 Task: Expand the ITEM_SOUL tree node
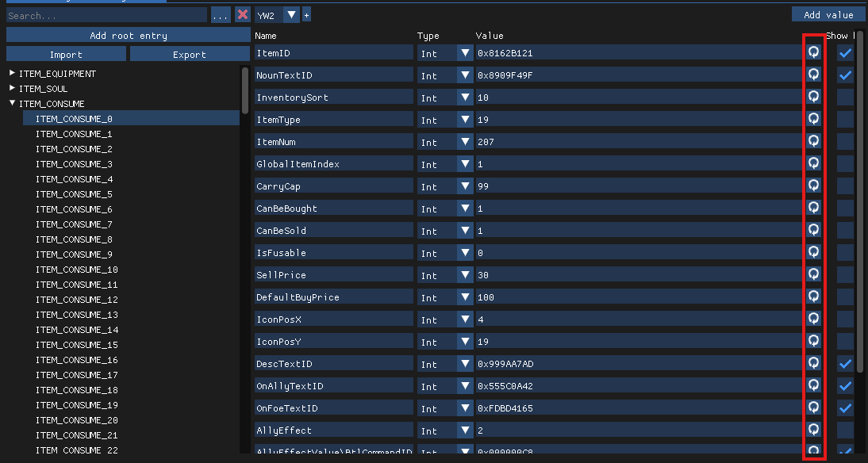point(12,88)
